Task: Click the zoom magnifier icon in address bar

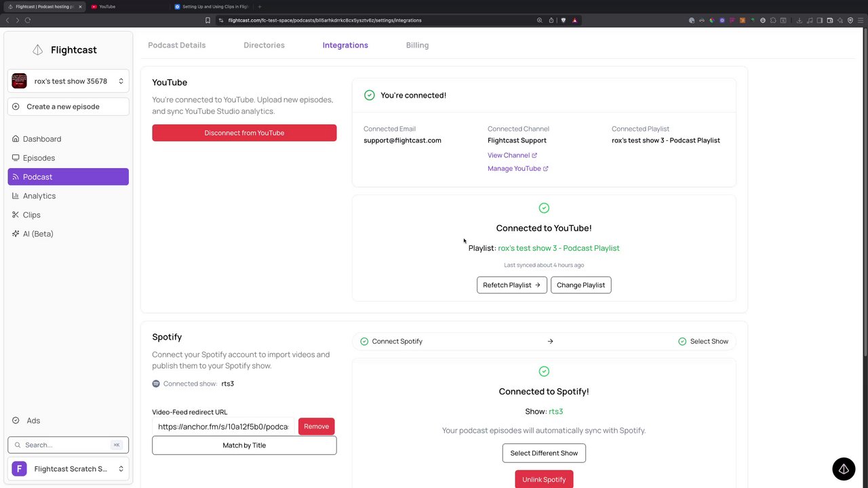Action: pos(540,20)
